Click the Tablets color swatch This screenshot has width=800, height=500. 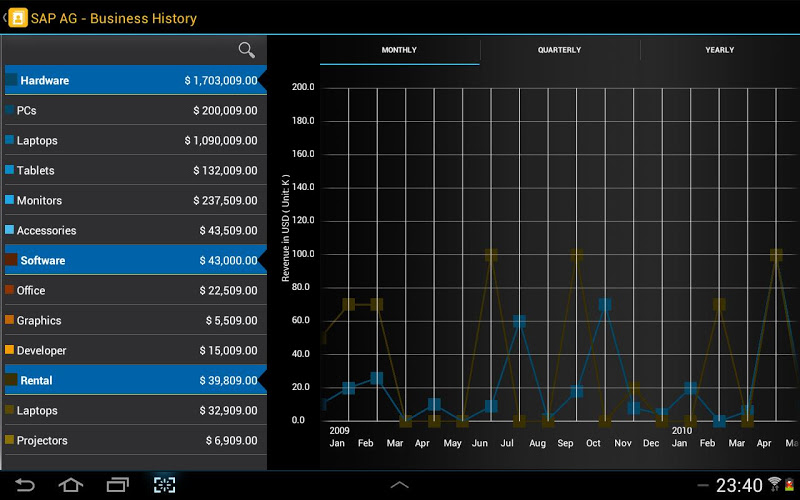(x=9, y=169)
